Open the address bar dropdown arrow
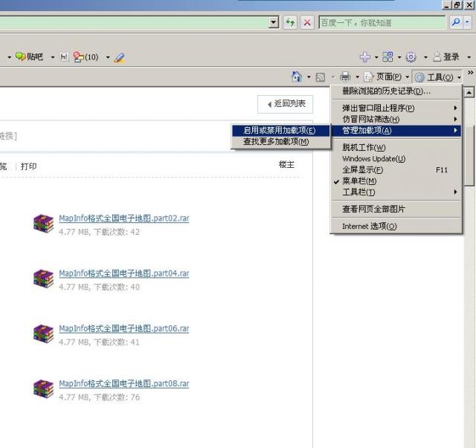Viewport: 476px width, 448px height. coord(274,23)
